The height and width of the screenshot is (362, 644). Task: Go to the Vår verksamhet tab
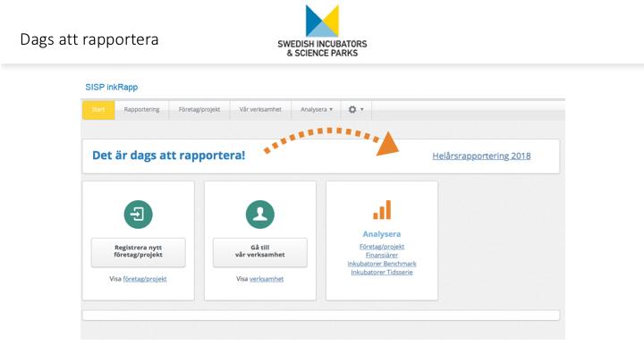[x=260, y=110]
